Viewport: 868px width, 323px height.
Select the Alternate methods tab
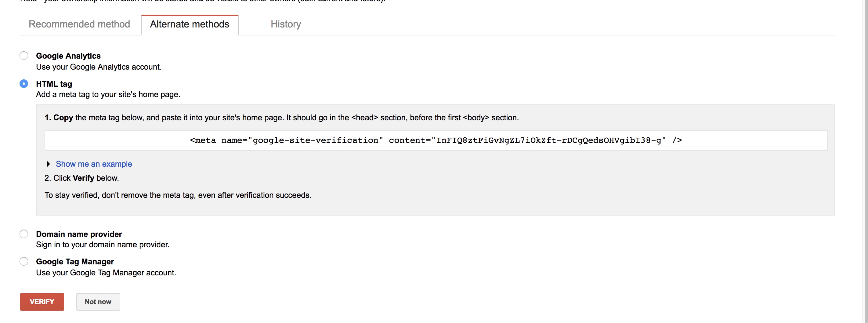[x=189, y=24]
